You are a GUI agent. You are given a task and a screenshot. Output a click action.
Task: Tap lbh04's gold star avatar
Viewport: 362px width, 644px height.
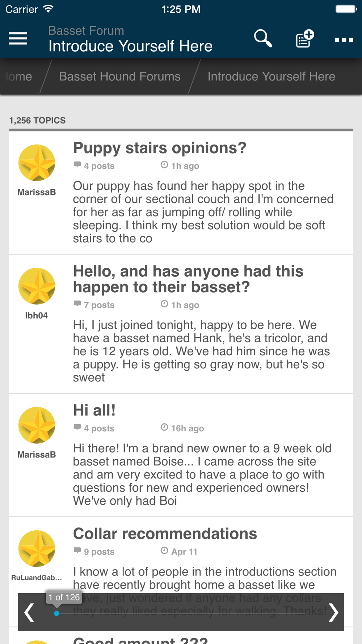(x=37, y=286)
